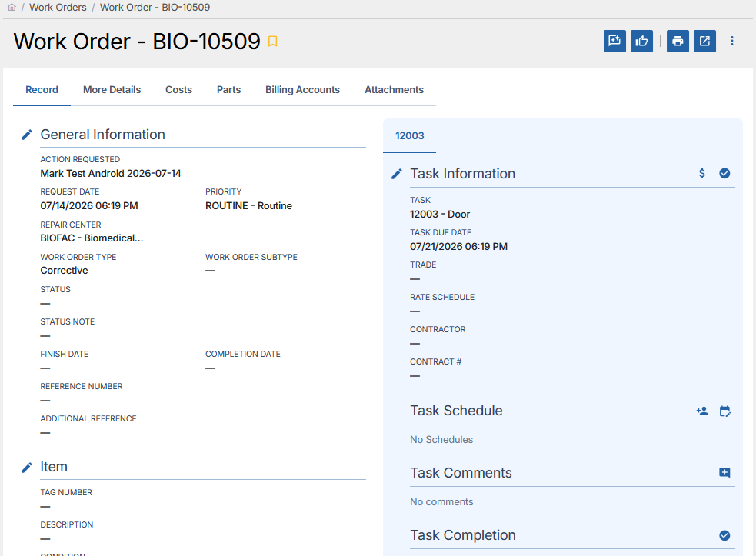Open Task Schedule calendar edit icon
Image resolution: width=756 pixels, height=556 pixels.
725,411
